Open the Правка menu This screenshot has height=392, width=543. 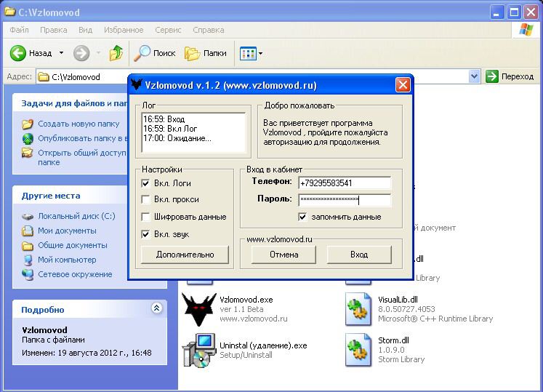click(54, 30)
